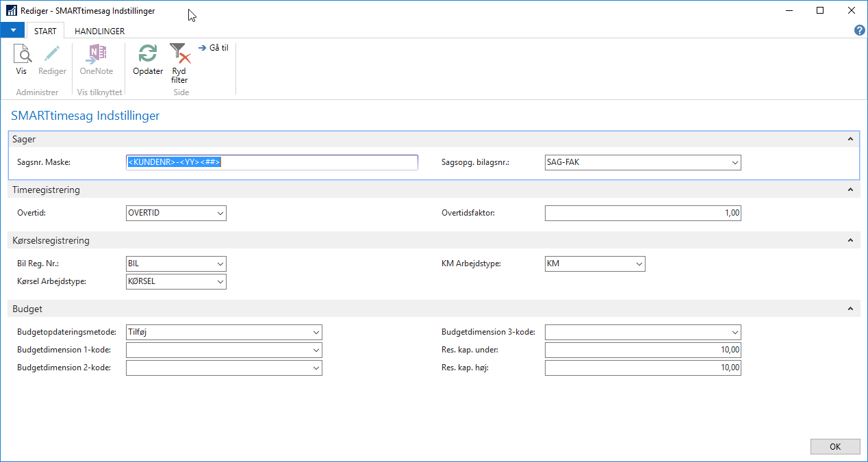
Task: Open the Kørsel Arbejdstype dropdown
Action: tap(220, 282)
